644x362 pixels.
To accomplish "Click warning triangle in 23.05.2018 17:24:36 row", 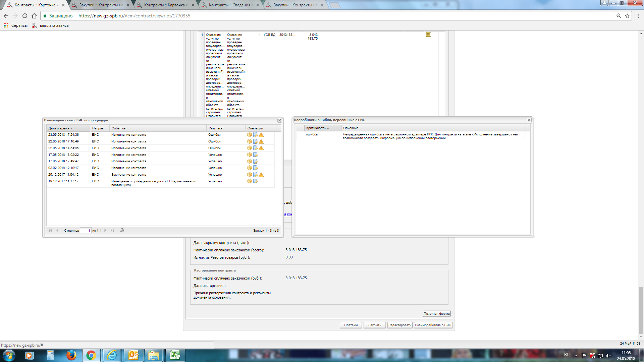I will (x=261, y=135).
